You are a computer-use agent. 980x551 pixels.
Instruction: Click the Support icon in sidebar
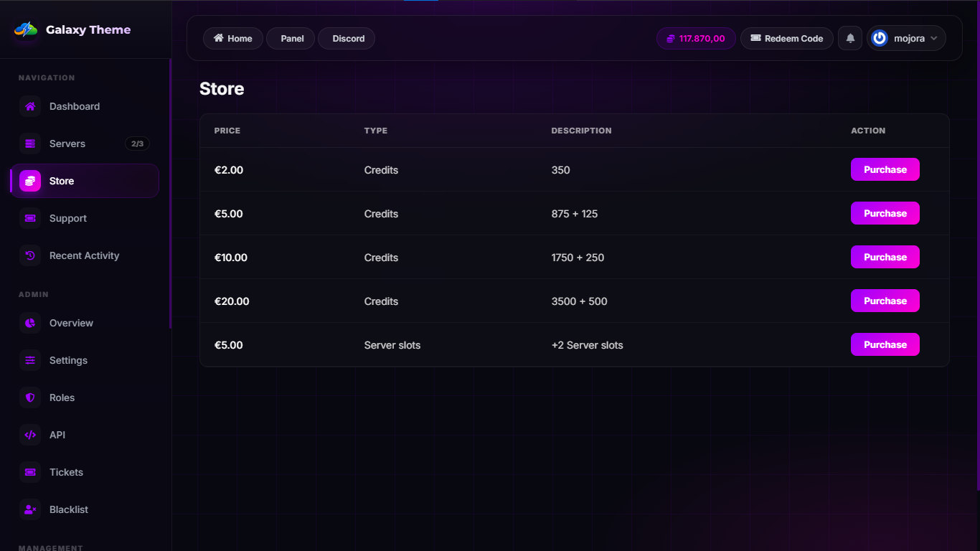coord(30,218)
